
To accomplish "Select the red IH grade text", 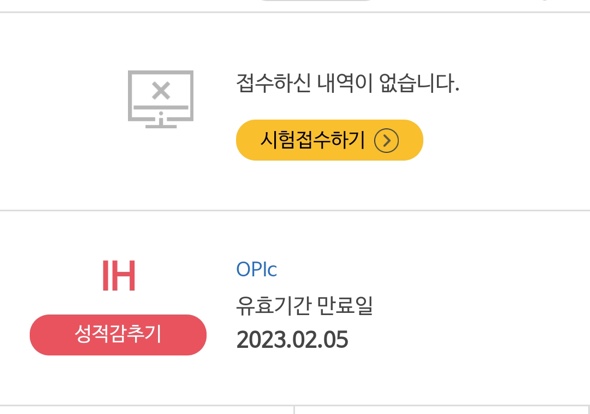I will pyautogui.click(x=119, y=276).
